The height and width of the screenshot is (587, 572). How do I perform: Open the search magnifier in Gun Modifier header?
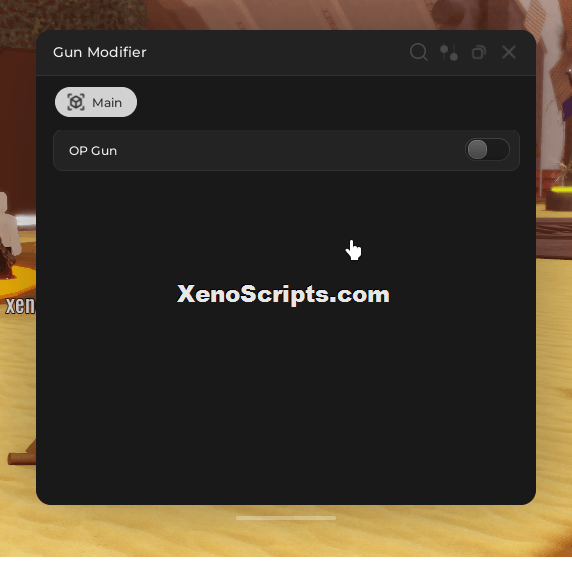point(419,52)
